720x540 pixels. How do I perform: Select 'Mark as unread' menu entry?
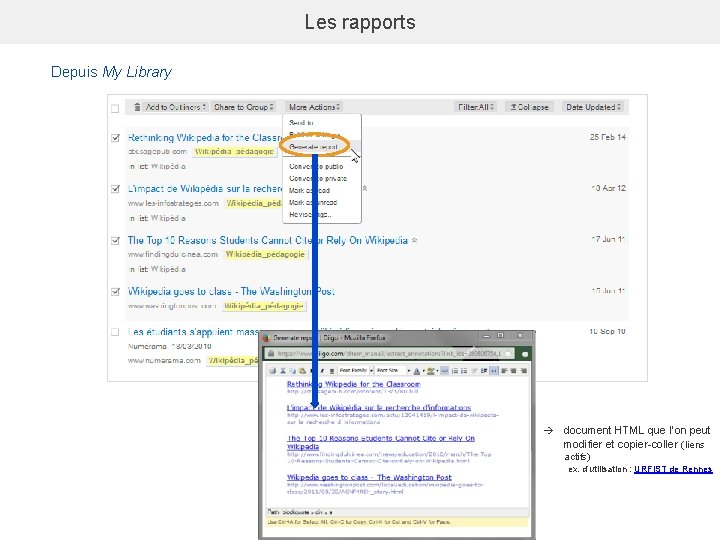tap(313, 202)
